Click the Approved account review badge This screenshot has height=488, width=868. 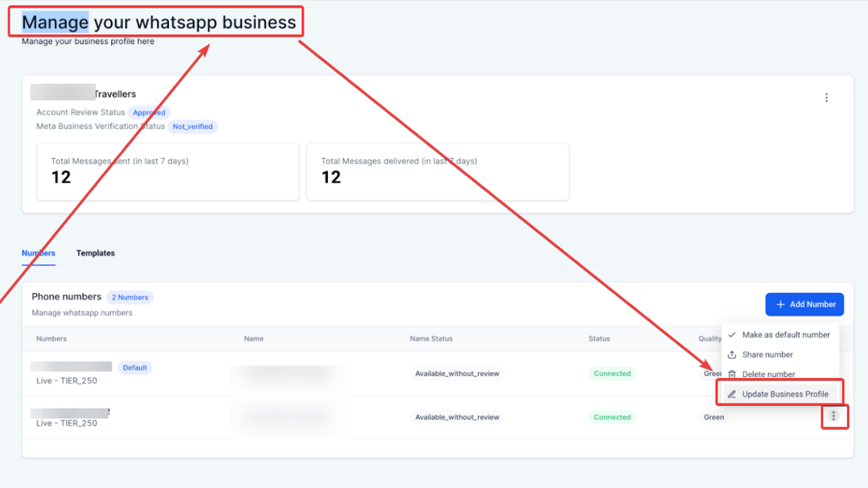(x=149, y=113)
